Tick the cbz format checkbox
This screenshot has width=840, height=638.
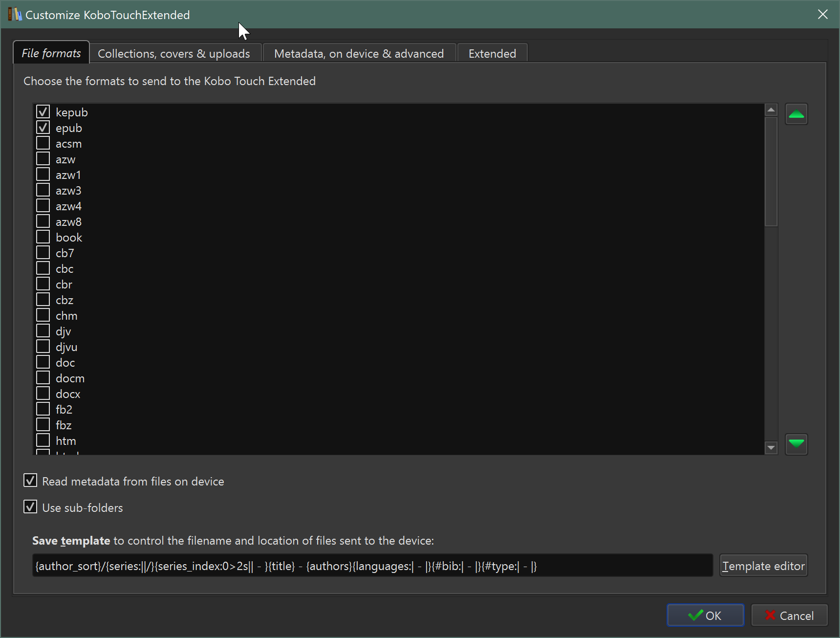tap(43, 300)
